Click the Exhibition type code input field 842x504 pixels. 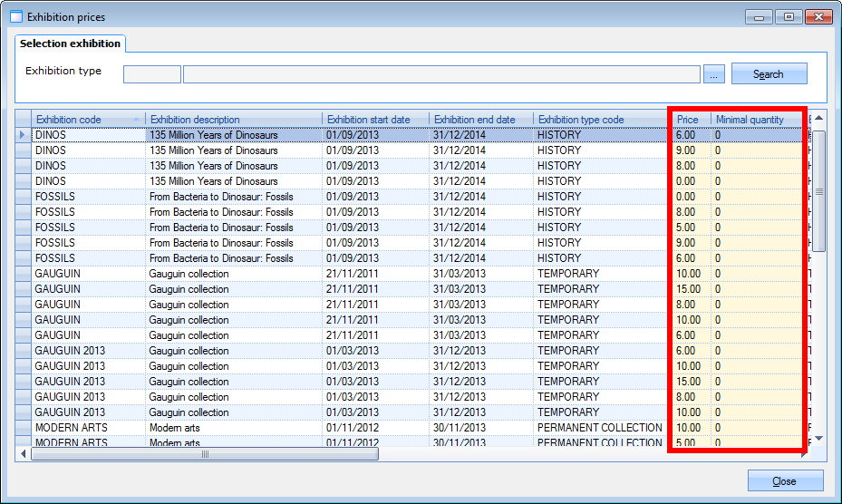(152, 74)
